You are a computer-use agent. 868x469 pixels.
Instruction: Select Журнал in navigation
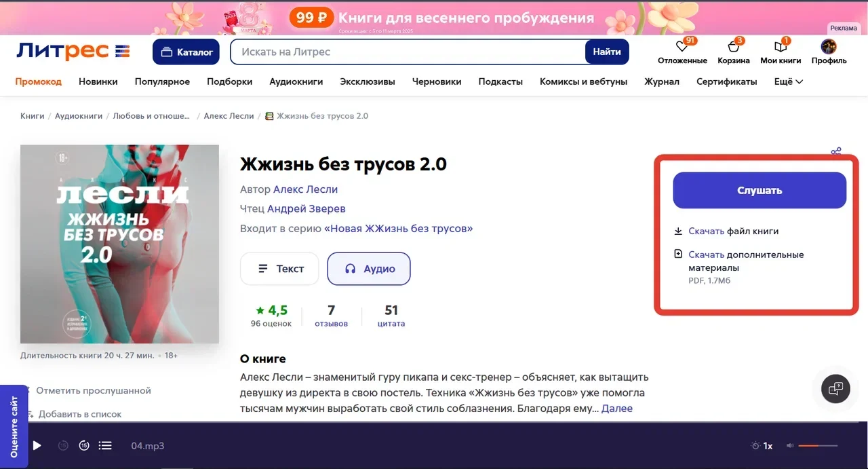[x=662, y=81]
